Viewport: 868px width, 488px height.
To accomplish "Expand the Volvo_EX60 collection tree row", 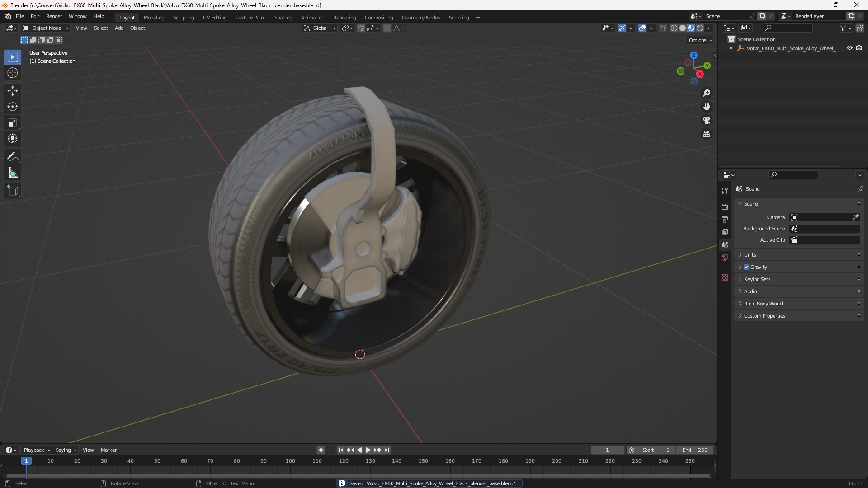I will click(x=731, y=48).
